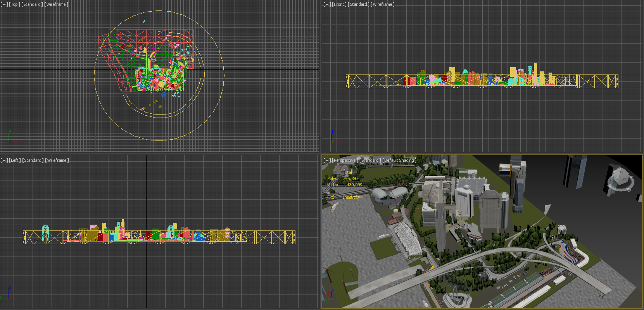Viewport: 644px width, 310px height.
Task: Click the Polys count 795,347 statistic
Action: [x=350, y=178]
